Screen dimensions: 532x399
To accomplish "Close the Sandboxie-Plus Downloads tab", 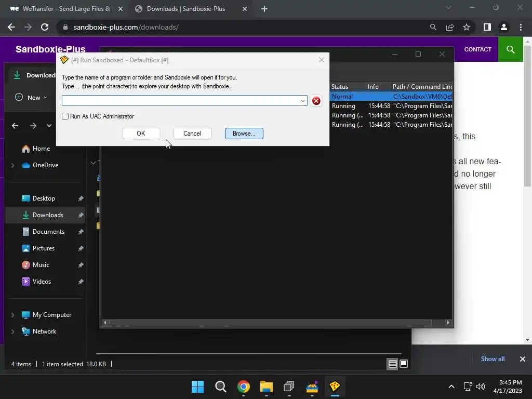I will (x=245, y=9).
